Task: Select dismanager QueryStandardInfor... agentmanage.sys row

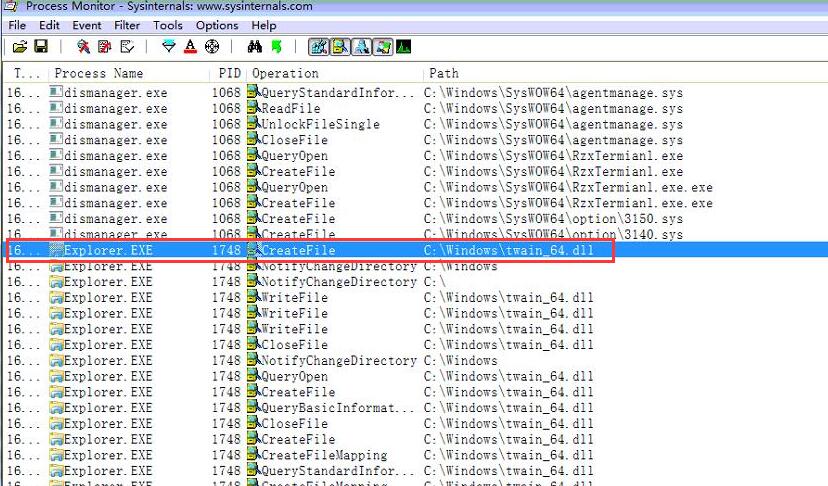Action: tap(415, 92)
